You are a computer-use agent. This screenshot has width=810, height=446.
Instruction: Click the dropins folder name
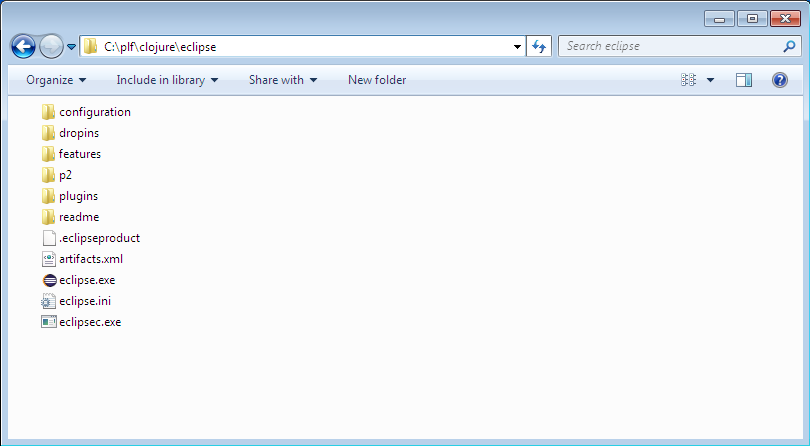79,133
